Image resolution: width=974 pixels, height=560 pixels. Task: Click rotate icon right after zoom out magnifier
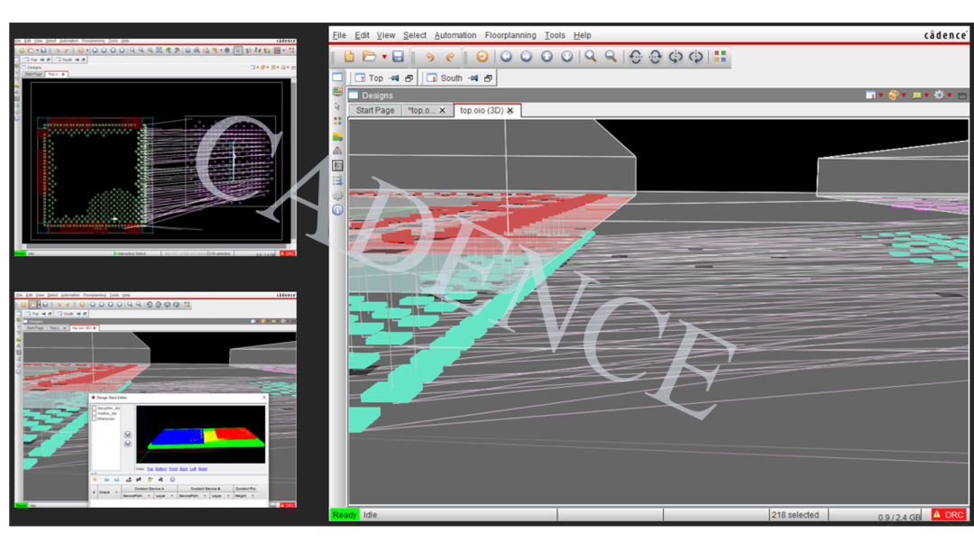636,57
